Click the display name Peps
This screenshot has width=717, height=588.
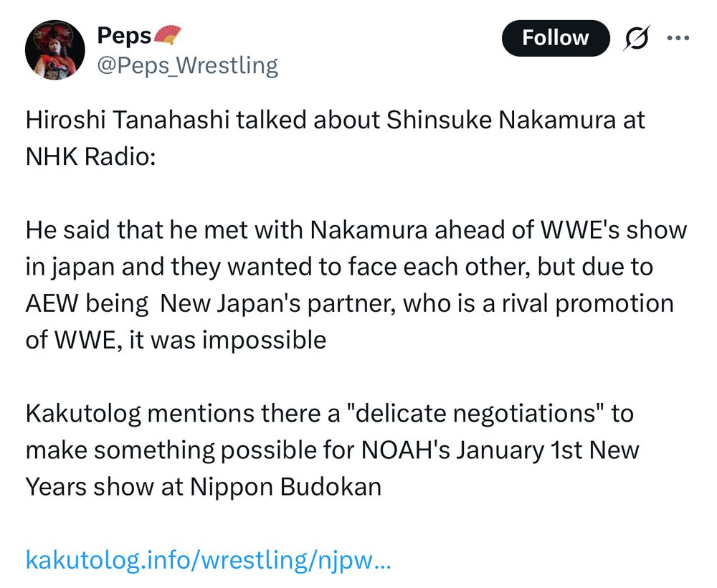(x=124, y=36)
